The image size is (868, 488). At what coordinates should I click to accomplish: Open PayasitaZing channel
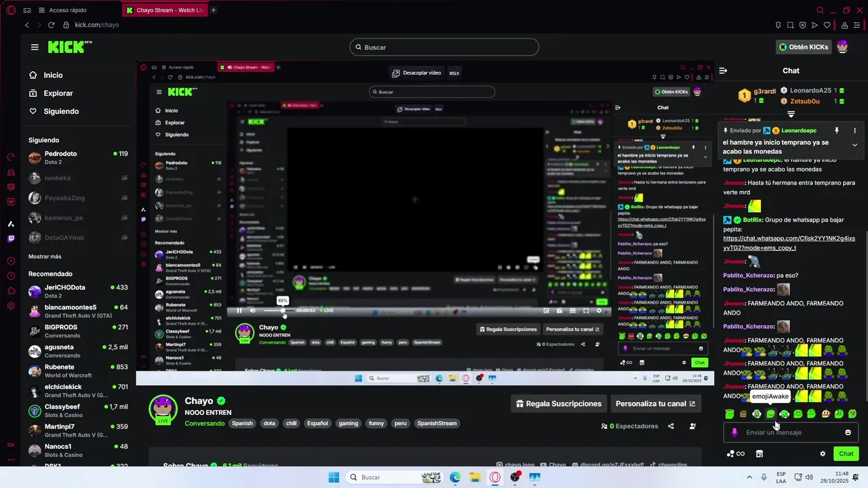pos(78,198)
